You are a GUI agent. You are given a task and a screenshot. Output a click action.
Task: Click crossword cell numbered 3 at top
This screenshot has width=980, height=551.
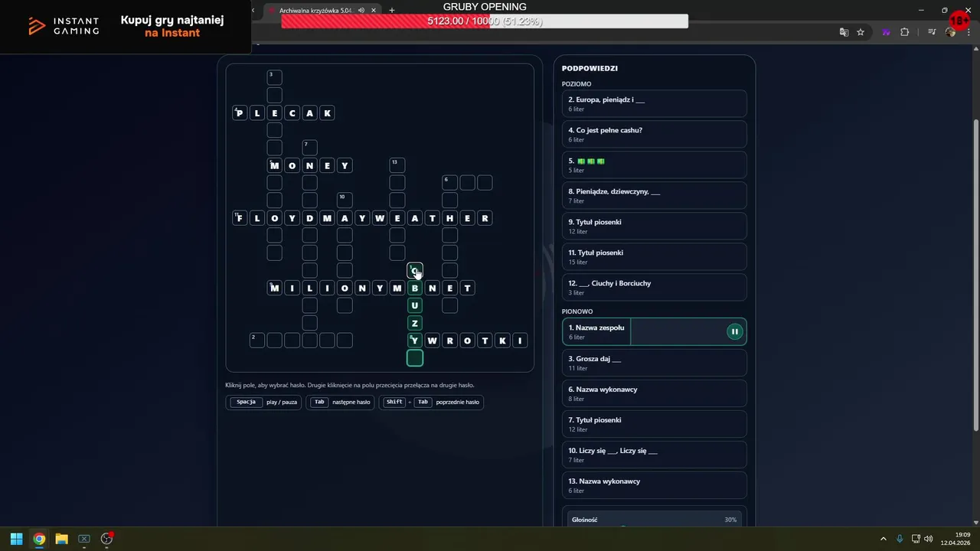274,77
